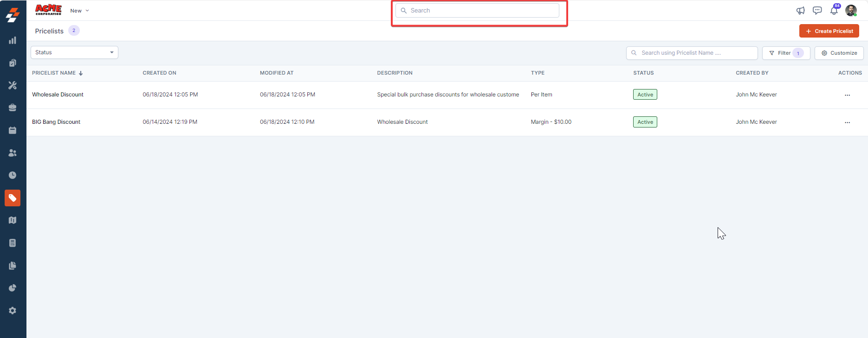Open the bar chart dashboard icon
The height and width of the screenshot is (338, 868).
click(13, 40)
